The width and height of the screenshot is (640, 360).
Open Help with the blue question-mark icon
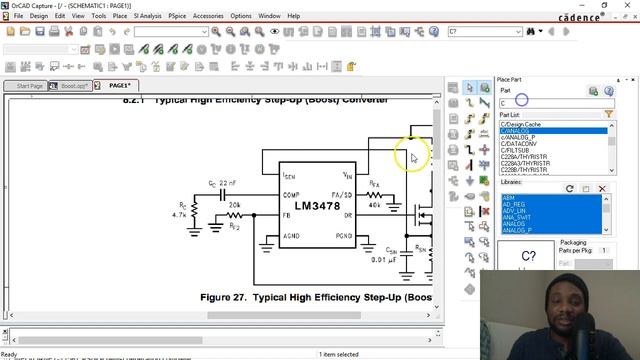[x=434, y=31]
